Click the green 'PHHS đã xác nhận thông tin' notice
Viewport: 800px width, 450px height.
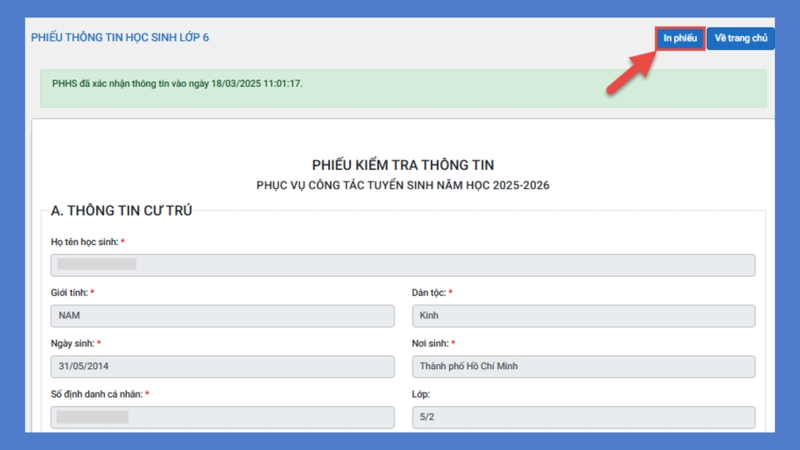pyautogui.click(x=403, y=88)
